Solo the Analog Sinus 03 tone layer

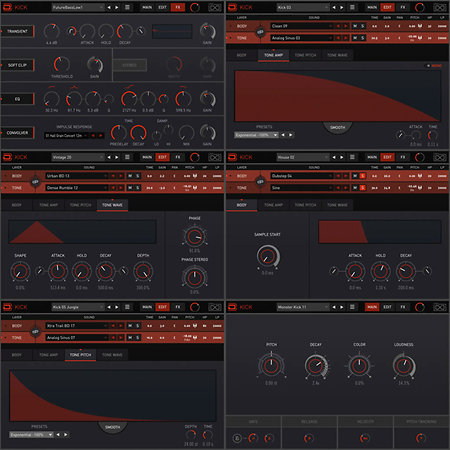pos(362,38)
